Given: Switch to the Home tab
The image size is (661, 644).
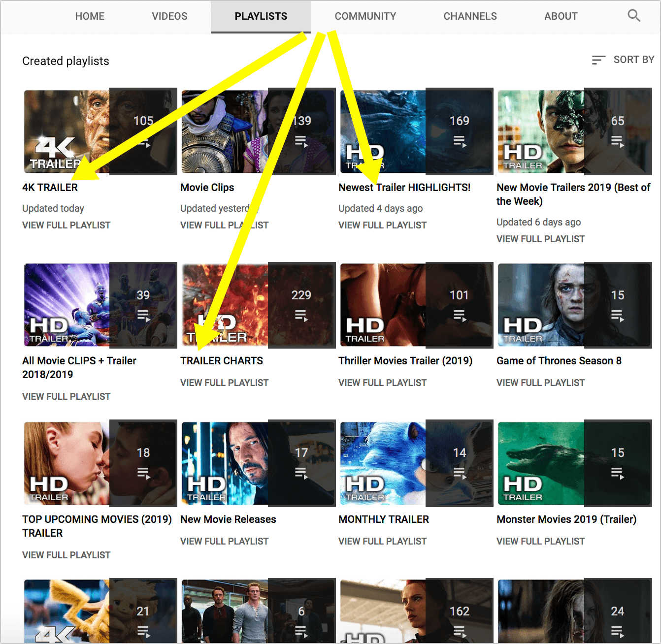Looking at the screenshot, I should [x=90, y=16].
